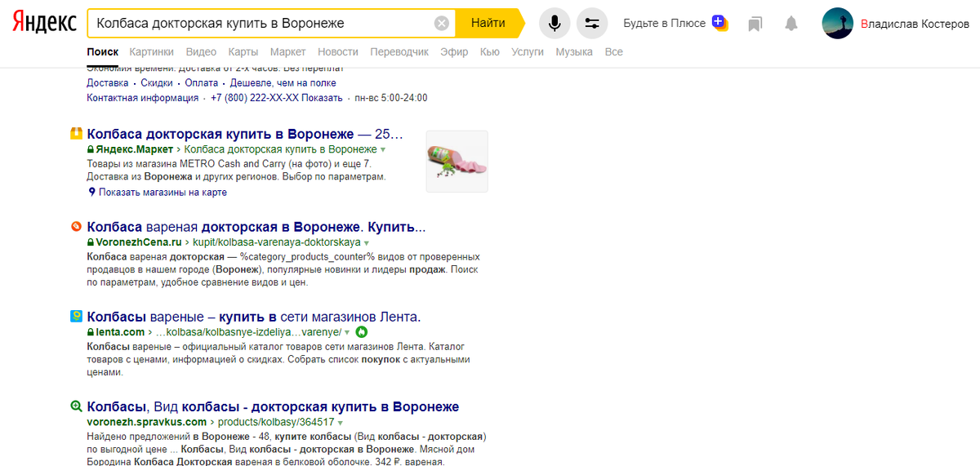Click the sausage product thumbnail
Screen dimensions: 980x466
tap(457, 162)
